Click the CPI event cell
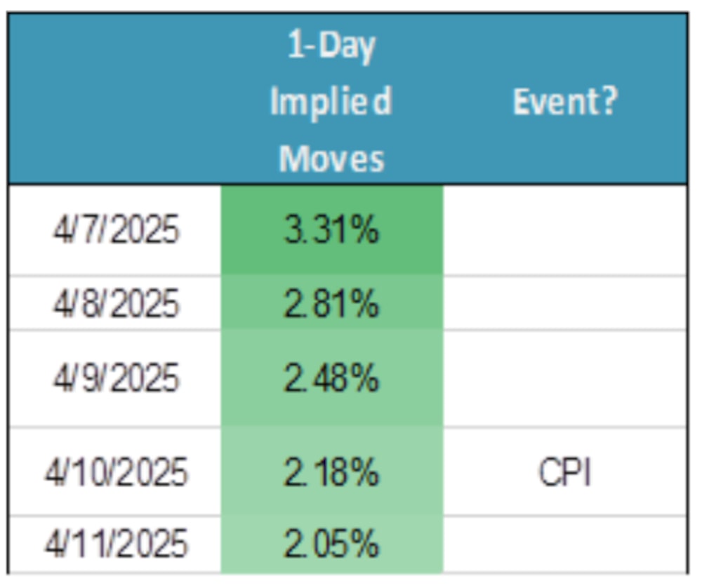 [565, 472]
